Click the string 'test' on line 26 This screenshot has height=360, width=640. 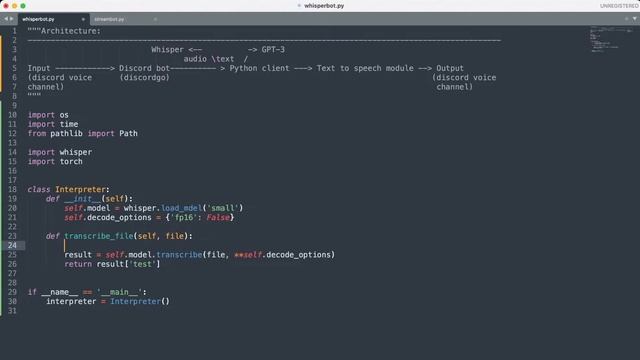[142, 264]
